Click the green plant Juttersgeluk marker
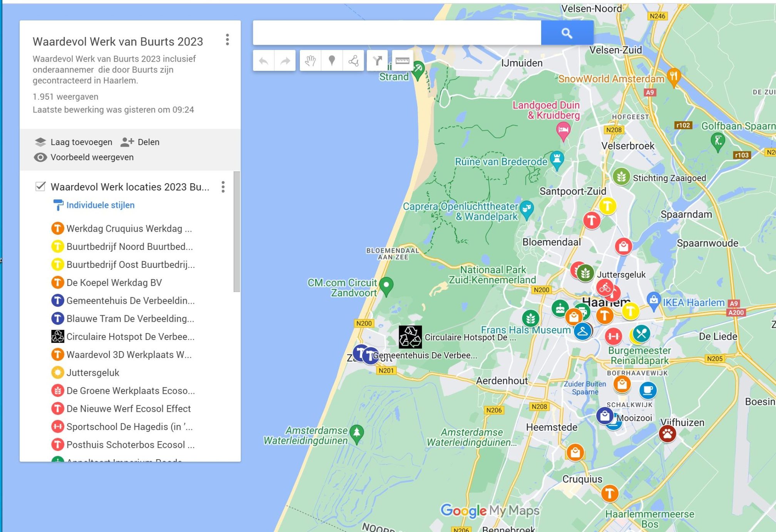 pyautogui.click(x=585, y=273)
